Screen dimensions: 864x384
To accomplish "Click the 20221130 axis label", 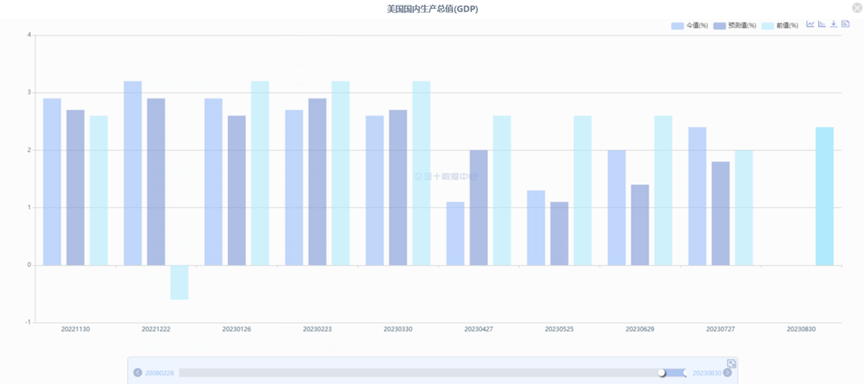I will click(75, 329).
